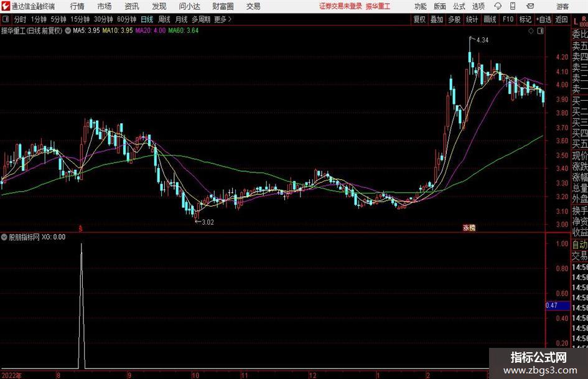Screen dimensions: 588x379
Task: Switch to 5分钟 chart period
Action: 58,19
